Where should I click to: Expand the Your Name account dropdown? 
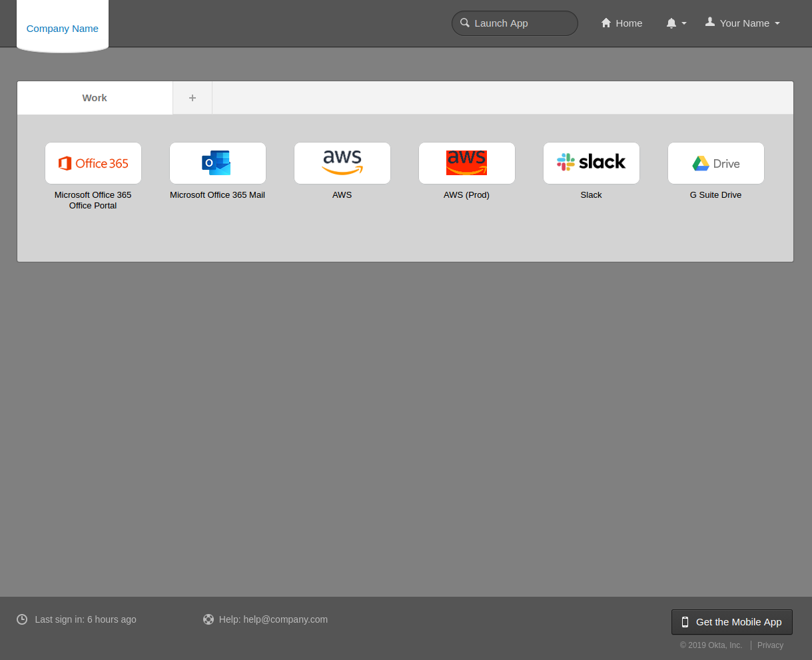[x=743, y=23]
